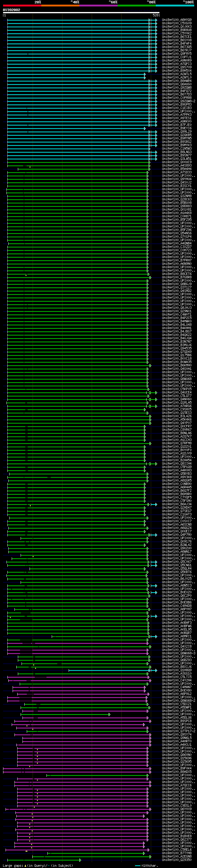Select hit label UniRef100_C5KPX5

click(x=177, y=389)
